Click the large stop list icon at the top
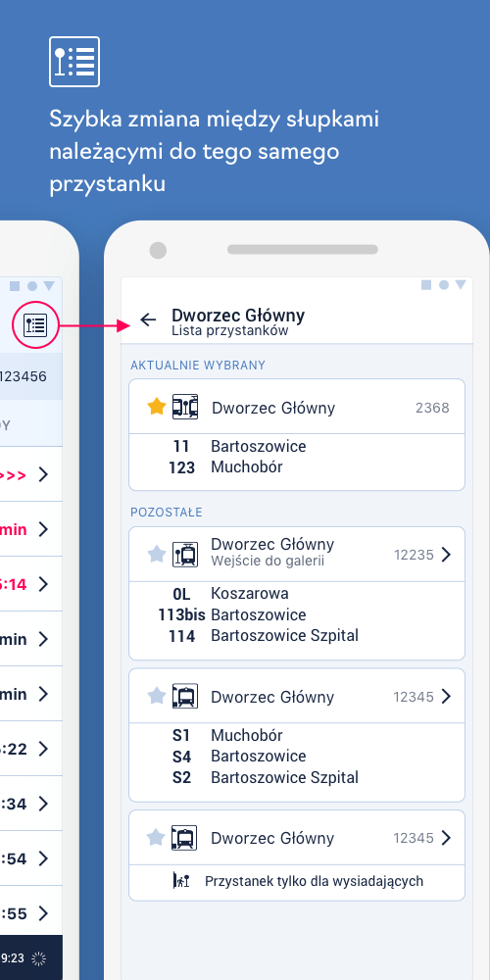Viewport: 490px width, 980px height. click(74, 61)
